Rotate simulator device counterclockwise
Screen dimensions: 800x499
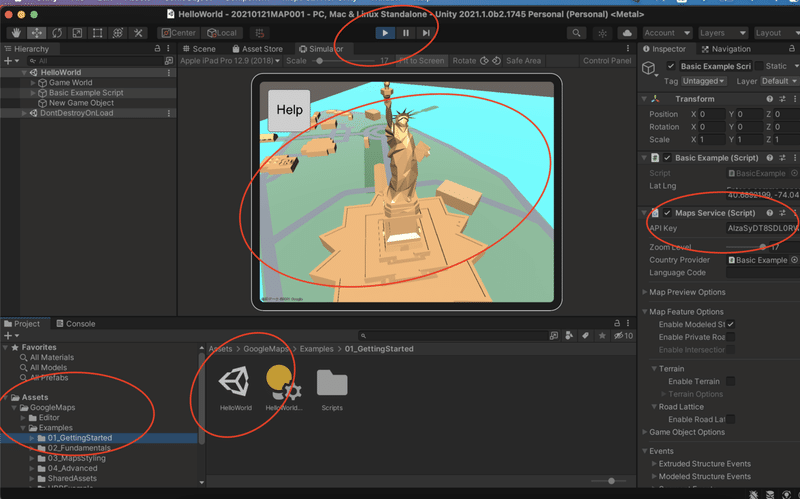point(484,61)
